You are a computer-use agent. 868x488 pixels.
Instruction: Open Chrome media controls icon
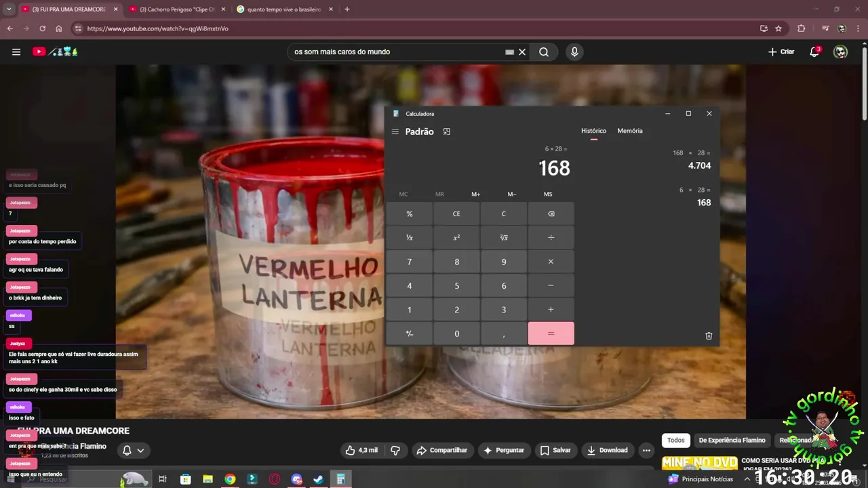pyautogui.click(x=825, y=28)
